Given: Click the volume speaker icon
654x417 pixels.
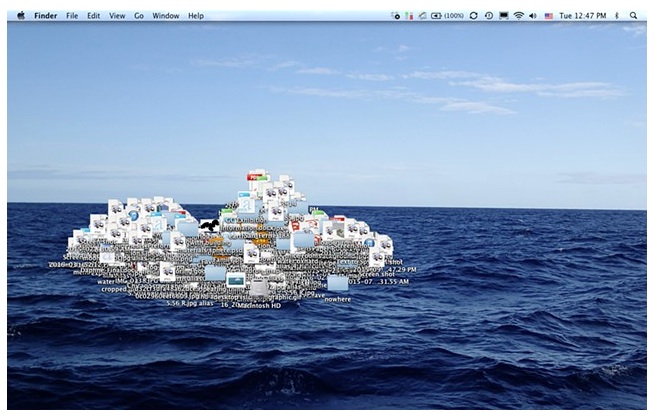Looking at the screenshot, I should 532,16.
